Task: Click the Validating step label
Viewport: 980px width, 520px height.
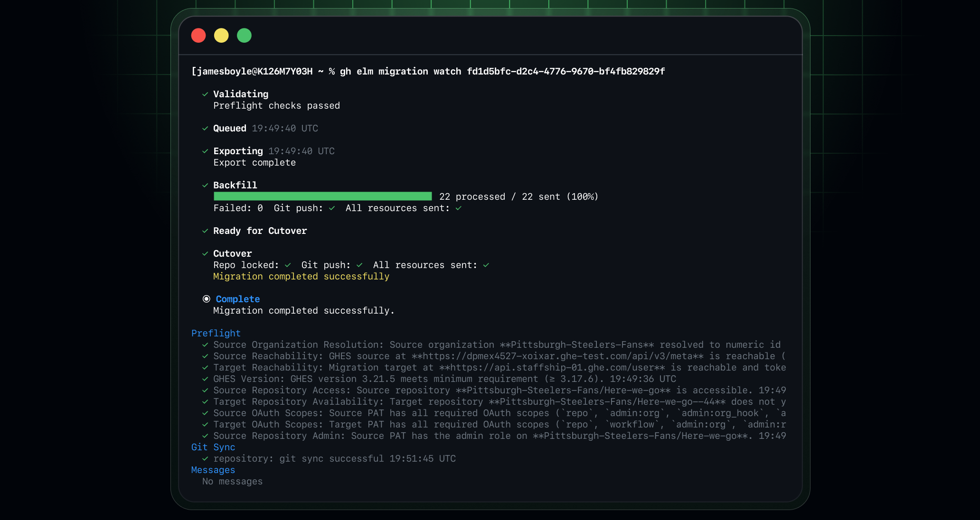Action: [x=241, y=94]
